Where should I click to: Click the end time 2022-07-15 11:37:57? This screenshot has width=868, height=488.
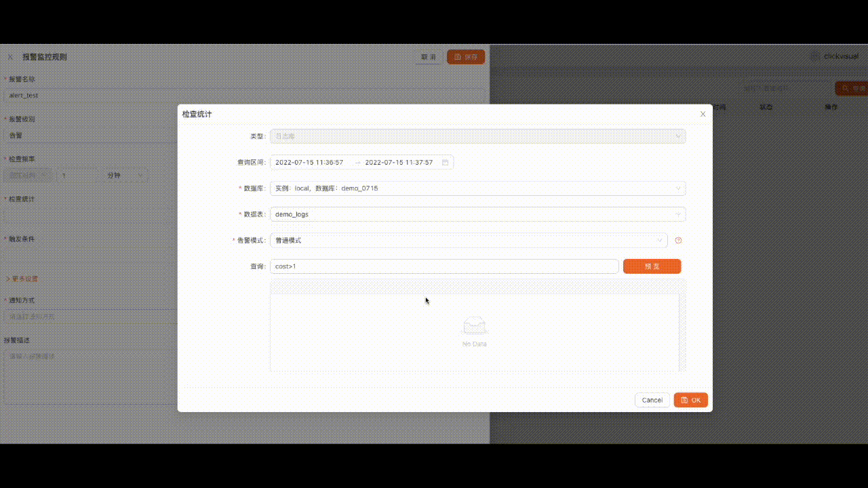coord(399,163)
